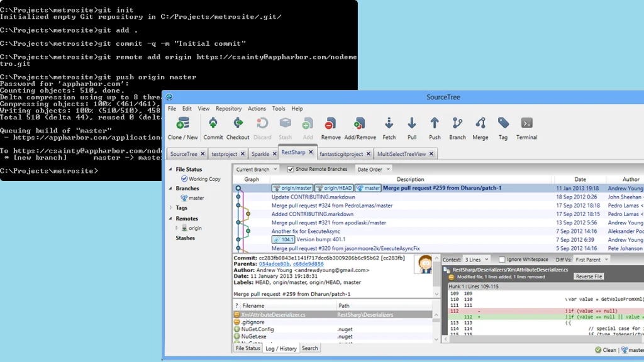The height and width of the screenshot is (362, 644).
Task: Open parent commit link 054adce80b
Action: pyautogui.click(x=274, y=264)
